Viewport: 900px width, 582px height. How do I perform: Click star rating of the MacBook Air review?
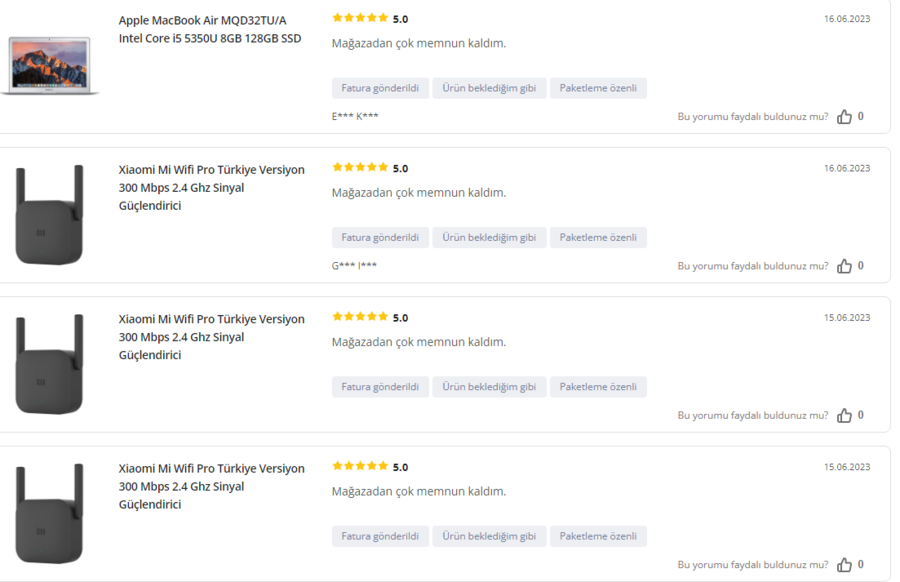(360, 18)
